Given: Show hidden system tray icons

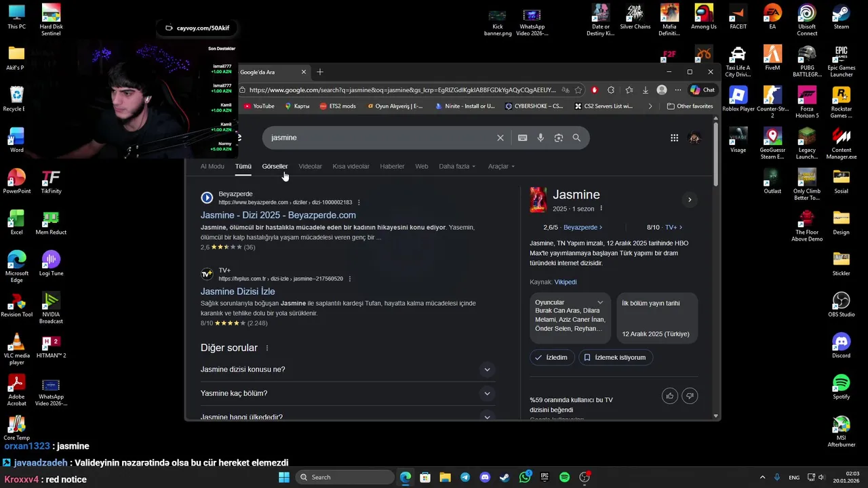Looking at the screenshot, I should [762, 477].
